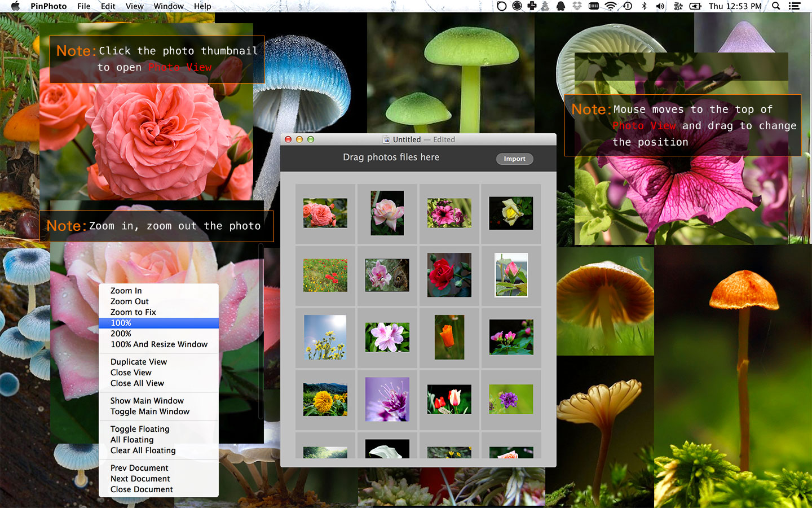Image resolution: width=812 pixels, height=508 pixels.
Task: Open Notification Center list icon
Action: [795, 6]
